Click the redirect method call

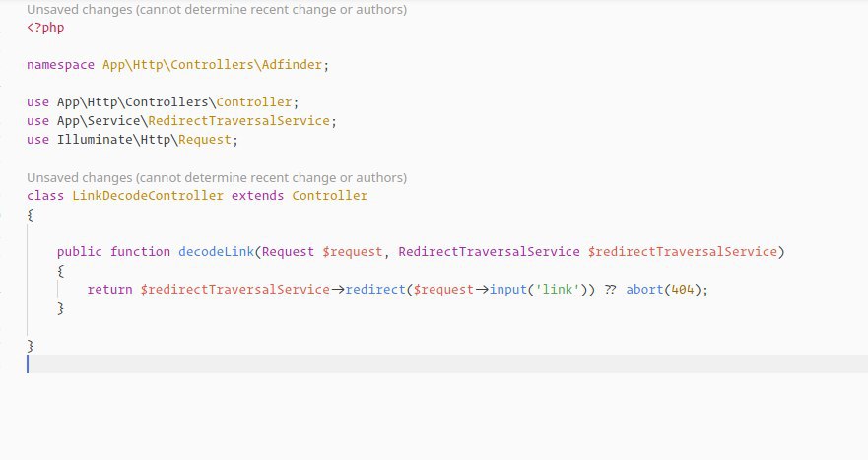click(375, 290)
